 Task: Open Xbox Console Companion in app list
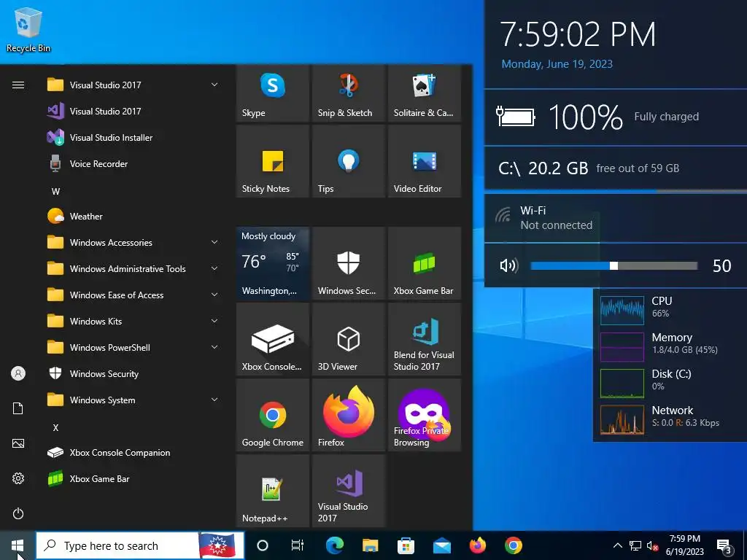tap(133, 452)
